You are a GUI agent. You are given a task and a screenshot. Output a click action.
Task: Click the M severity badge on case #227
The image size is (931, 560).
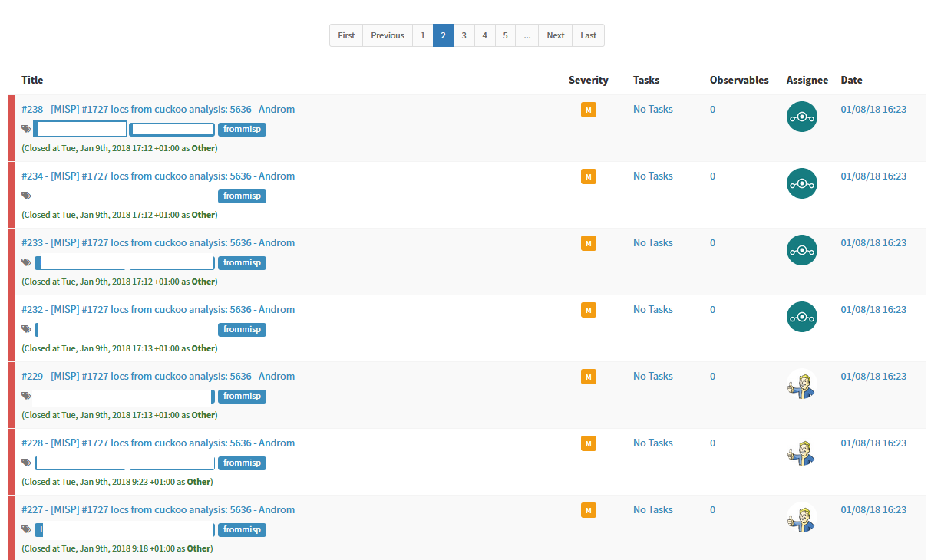589,510
